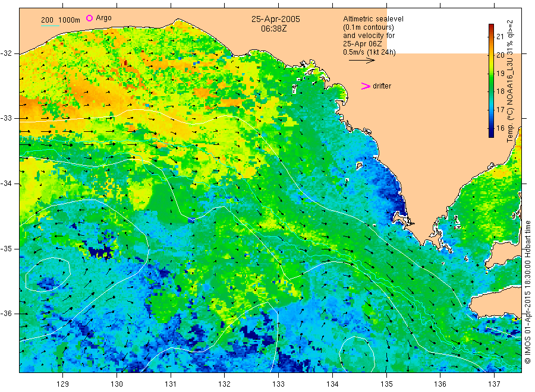Click the colorbar value 21

(500, 37)
